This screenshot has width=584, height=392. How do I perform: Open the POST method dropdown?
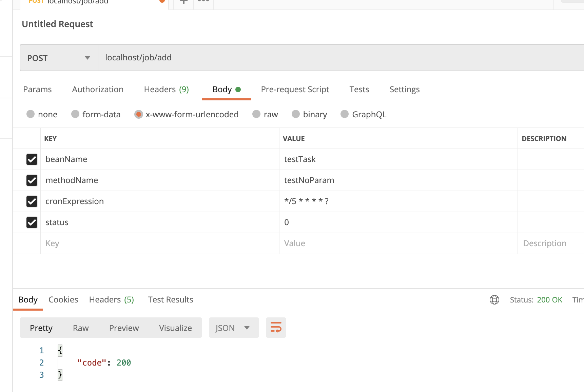(59, 58)
